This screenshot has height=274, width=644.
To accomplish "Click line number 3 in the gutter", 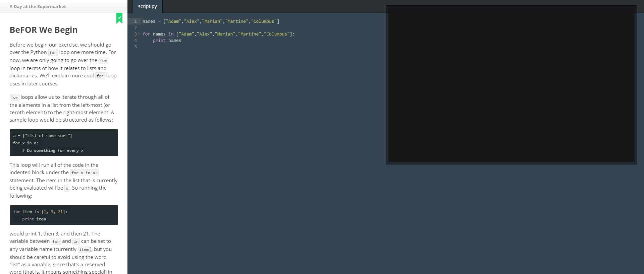I will 135,34.
